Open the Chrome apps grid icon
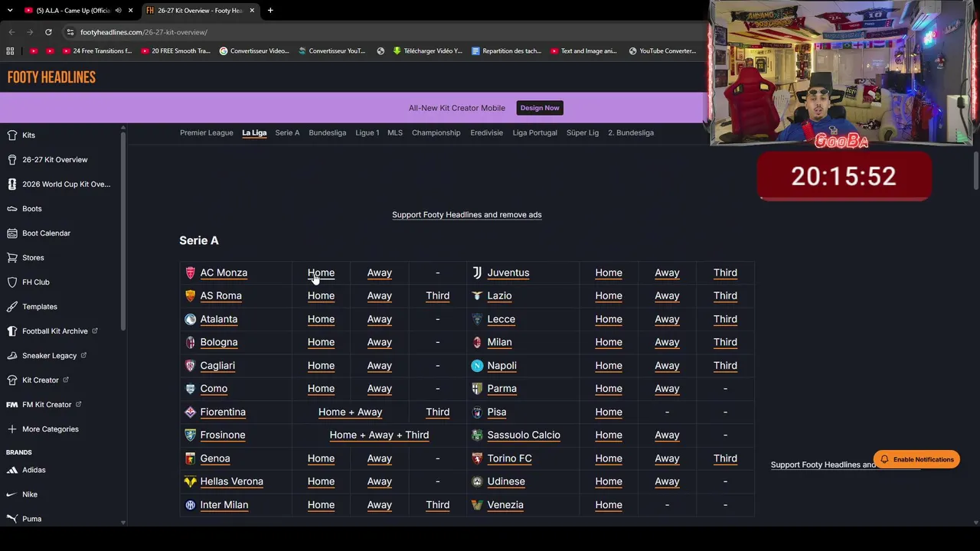Image resolution: width=980 pixels, height=551 pixels. 10,51
